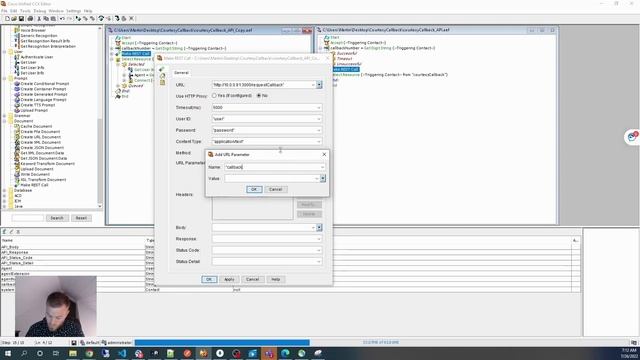The width and height of the screenshot is (640, 360).
Task: Click the taskbar Search icon
Action: point(24,353)
